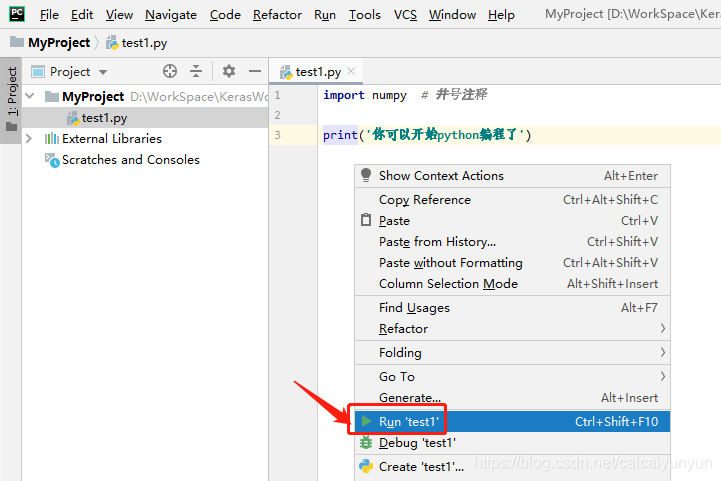Open the Tools menu
Screen dimensions: 721x481
pos(365,15)
